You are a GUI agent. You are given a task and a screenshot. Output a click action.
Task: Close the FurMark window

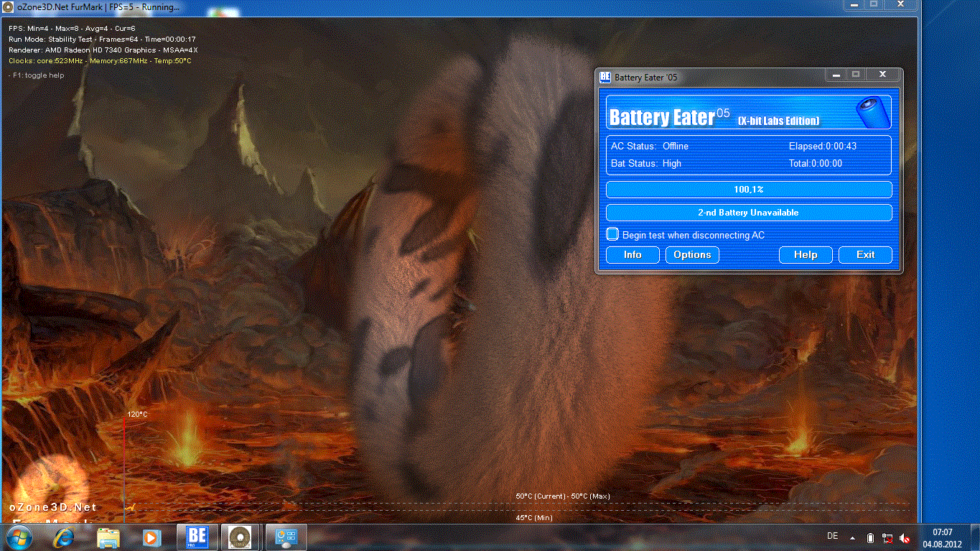click(x=902, y=4)
